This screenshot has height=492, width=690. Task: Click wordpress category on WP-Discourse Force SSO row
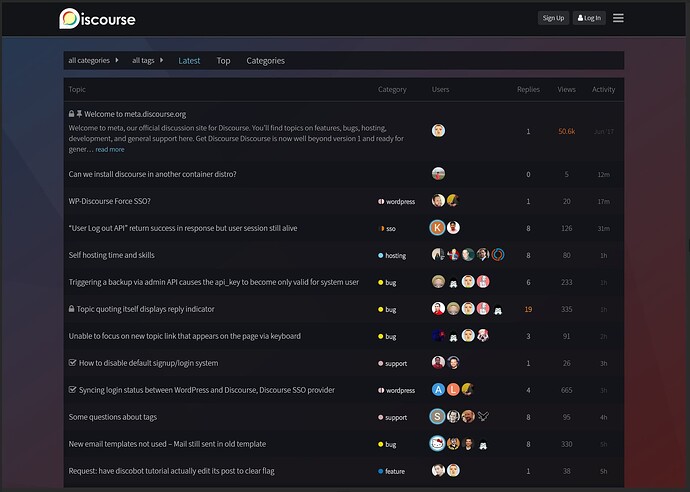396,202
